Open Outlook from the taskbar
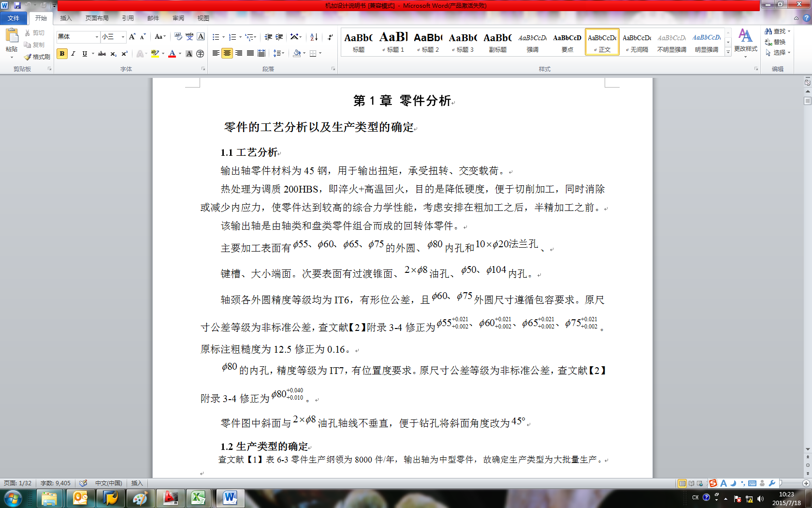 80,498
